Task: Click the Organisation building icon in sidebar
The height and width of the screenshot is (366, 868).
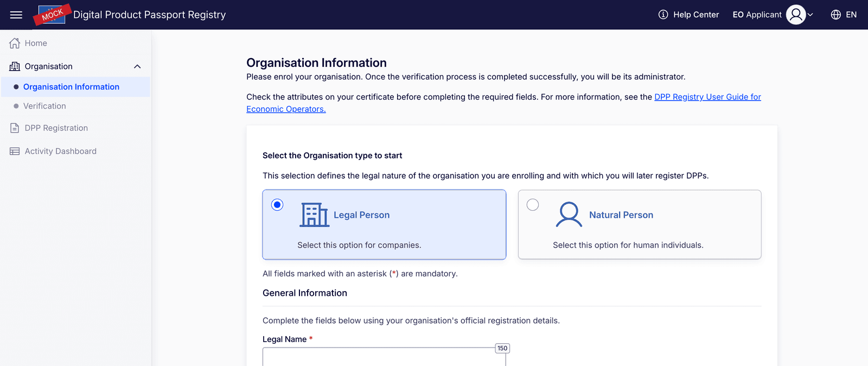Action: [15, 66]
